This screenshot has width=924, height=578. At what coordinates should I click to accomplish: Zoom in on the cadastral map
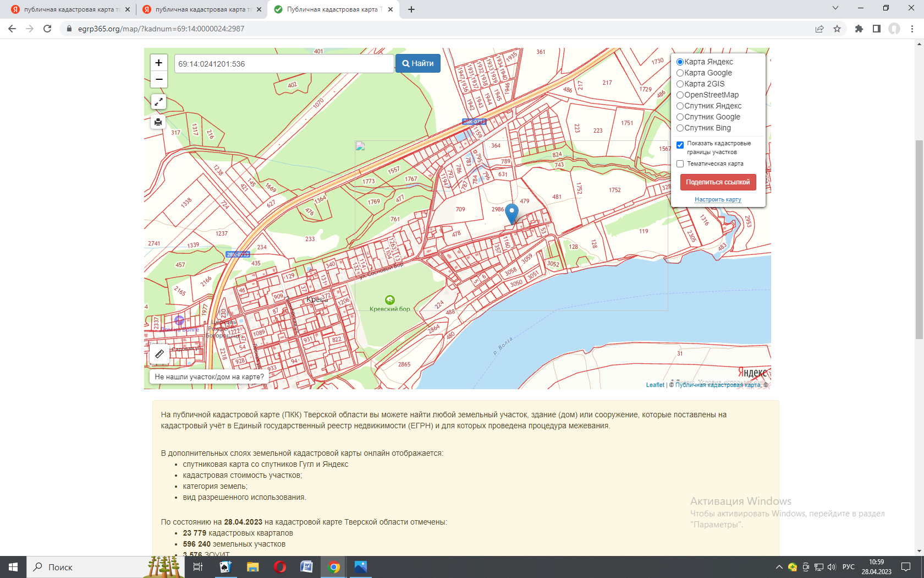tap(159, 63)
